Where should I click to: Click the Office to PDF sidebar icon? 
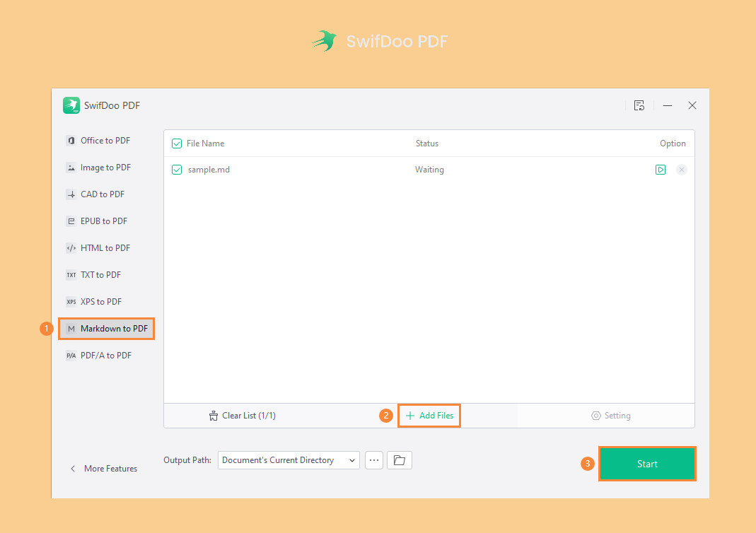coord(71,141)
